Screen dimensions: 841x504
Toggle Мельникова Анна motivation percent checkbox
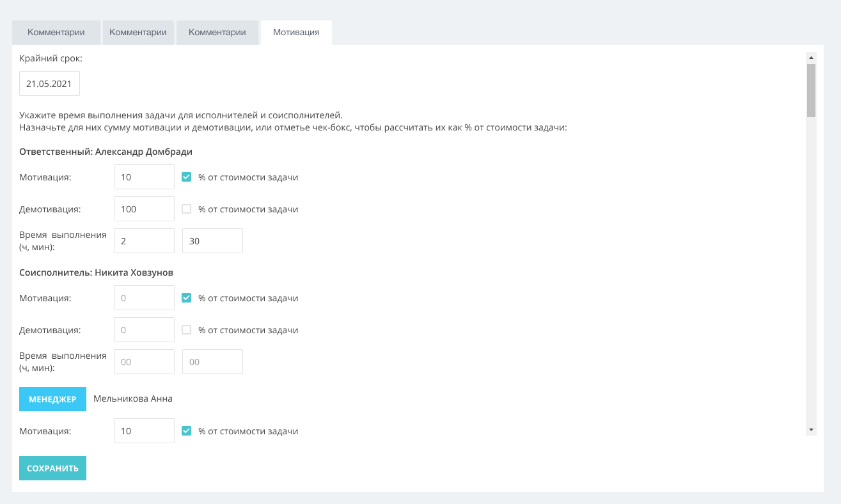[x=187, y=431]
